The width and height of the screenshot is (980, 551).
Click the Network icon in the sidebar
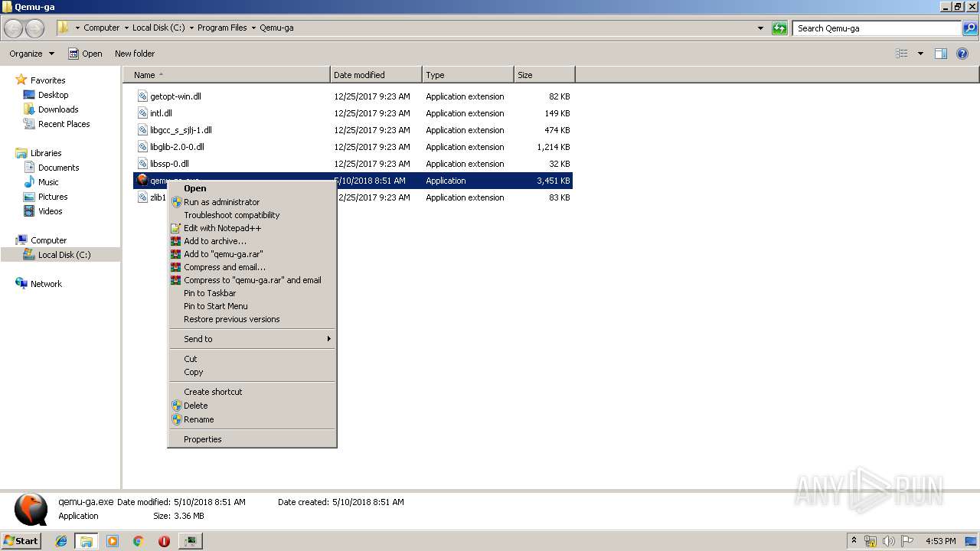[x=21, y=284]
